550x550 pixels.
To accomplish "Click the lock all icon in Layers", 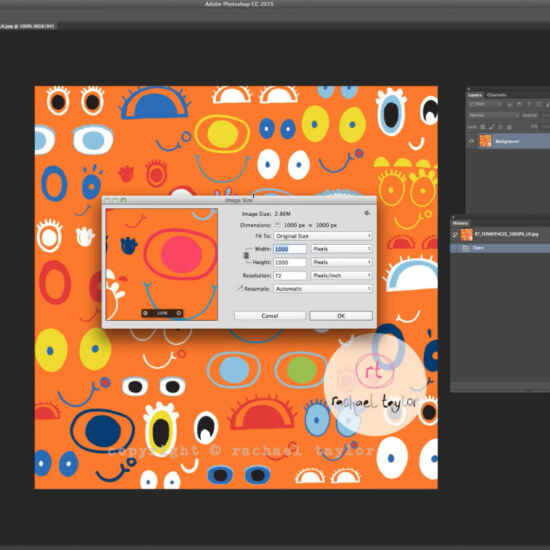I will (x=509, y=127).
